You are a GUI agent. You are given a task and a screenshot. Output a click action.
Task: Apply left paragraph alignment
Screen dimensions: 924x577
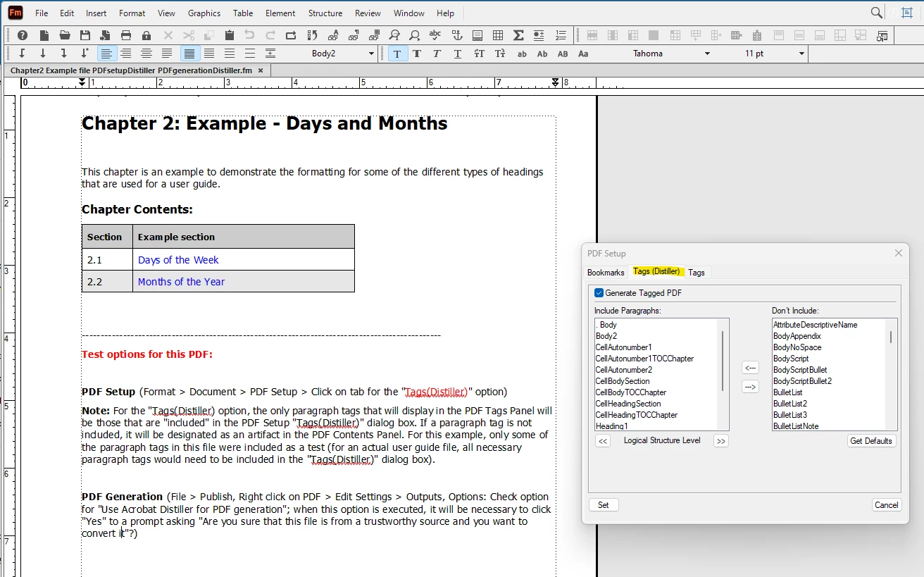(106, 54)
